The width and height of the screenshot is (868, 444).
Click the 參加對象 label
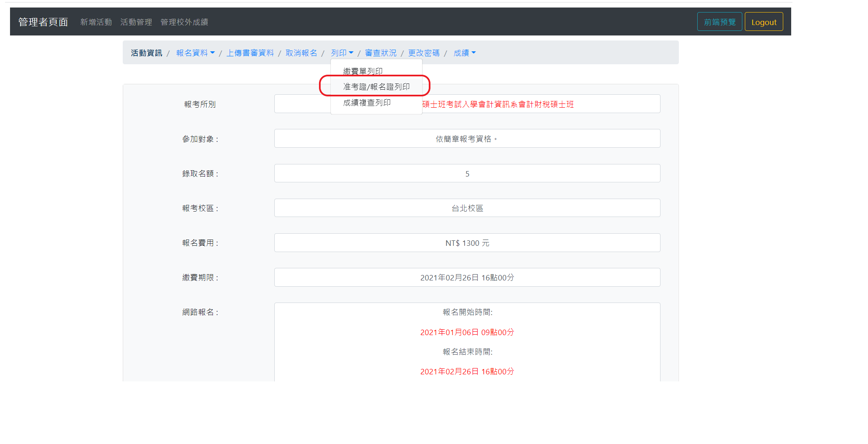[x=200, y=139]
